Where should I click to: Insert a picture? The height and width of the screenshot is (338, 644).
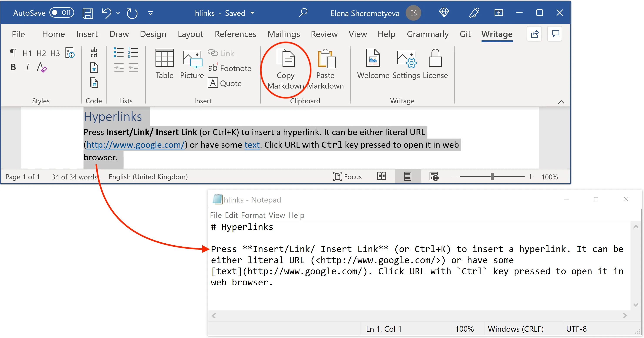pos(192,64)
